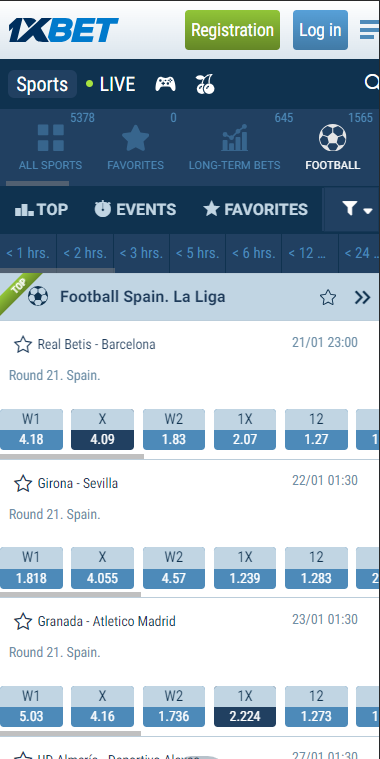This screenshot has width=380, height=759.
Task: Click the search magnifier icon
Action: 372,83
